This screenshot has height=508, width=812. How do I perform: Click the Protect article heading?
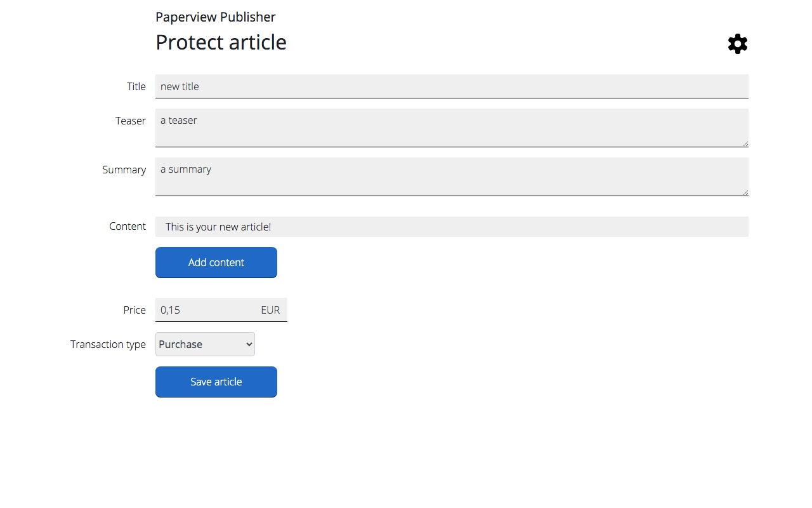point(221,43)
